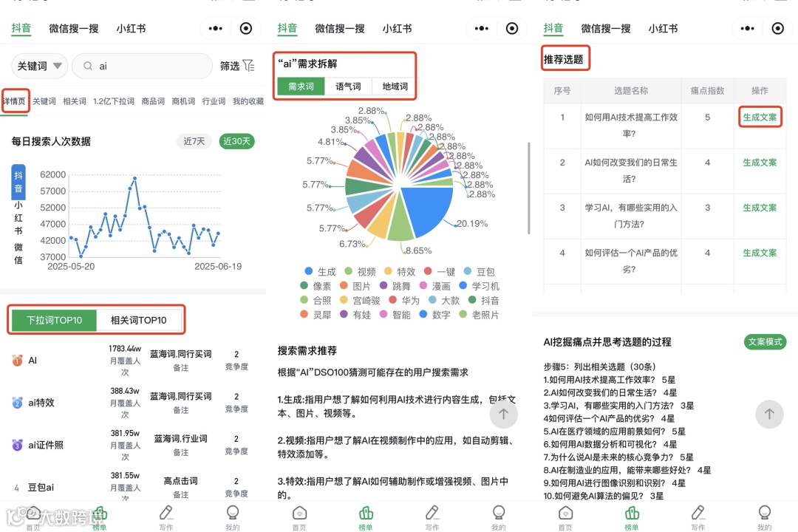Switch to 抖音 tab on right screen
Screen dimensions: 798x532
tap(553, 29)
